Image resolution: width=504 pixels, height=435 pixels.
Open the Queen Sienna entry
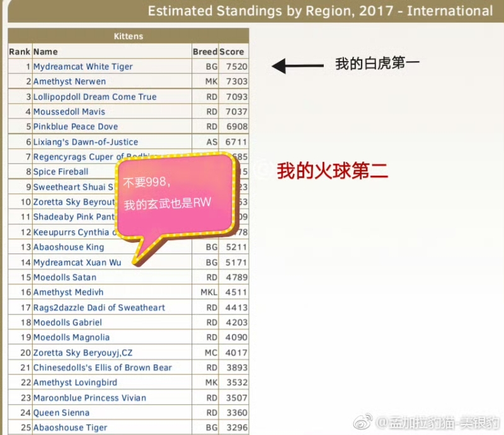pyautogui.click(x=61, y=413)
